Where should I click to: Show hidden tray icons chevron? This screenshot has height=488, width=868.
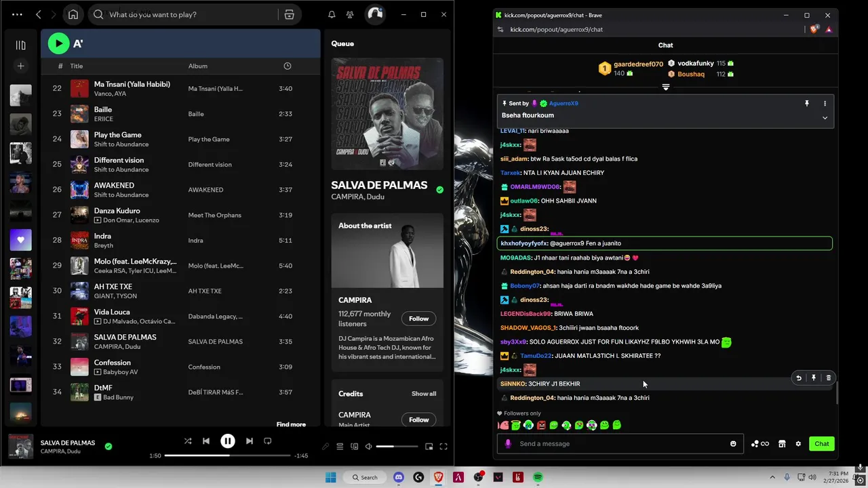tap(772, 477)
